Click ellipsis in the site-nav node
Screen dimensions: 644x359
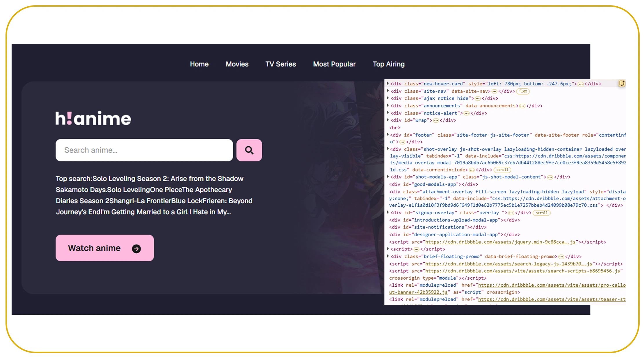click(494, 91)
